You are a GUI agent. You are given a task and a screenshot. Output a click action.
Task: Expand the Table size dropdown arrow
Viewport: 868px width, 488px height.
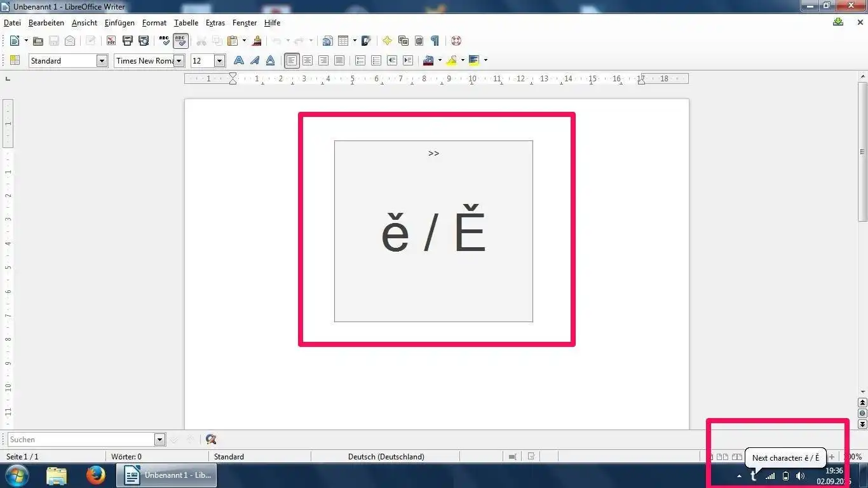[355, 41]
